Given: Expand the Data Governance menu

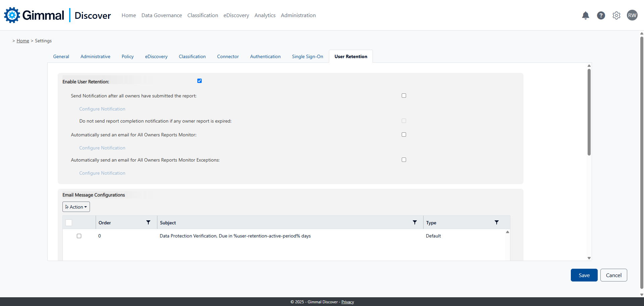Looking at the screenshot, I should 161,15.
